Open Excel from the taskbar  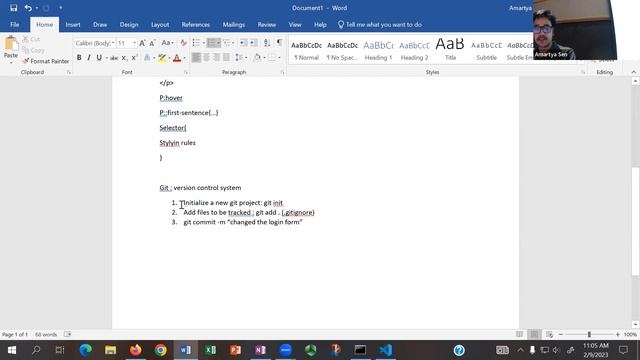pyautogui.click(x=211, y=350)
